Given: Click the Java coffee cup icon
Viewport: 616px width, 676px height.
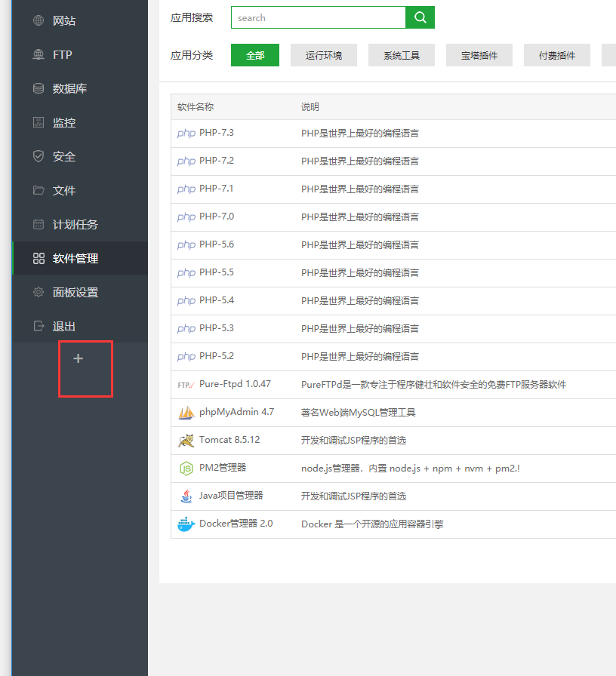Looking at the screenshot, I should pyautogui.click(x=186, y=496).
